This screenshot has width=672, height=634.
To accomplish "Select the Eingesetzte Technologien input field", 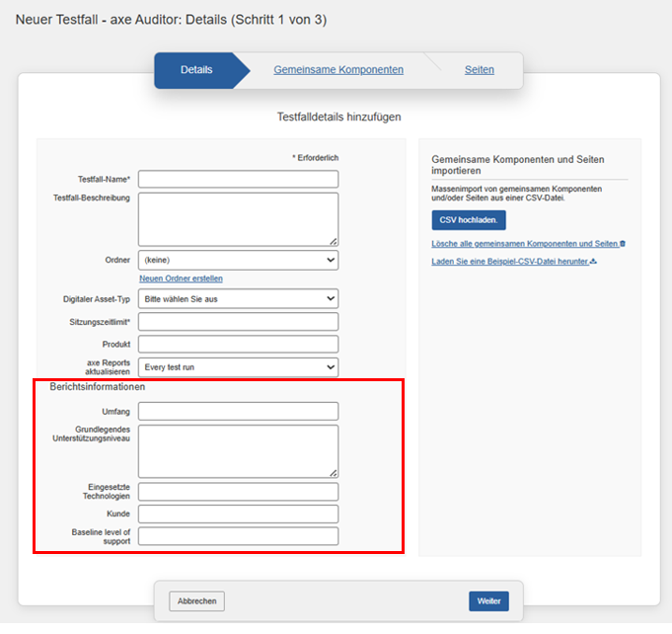I will coord(238,492).
